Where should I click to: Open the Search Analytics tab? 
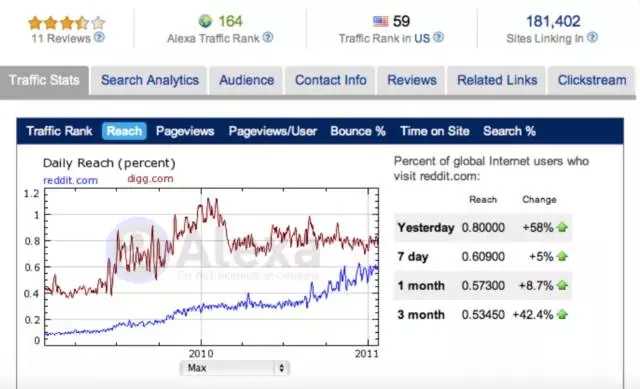point(149,80)
